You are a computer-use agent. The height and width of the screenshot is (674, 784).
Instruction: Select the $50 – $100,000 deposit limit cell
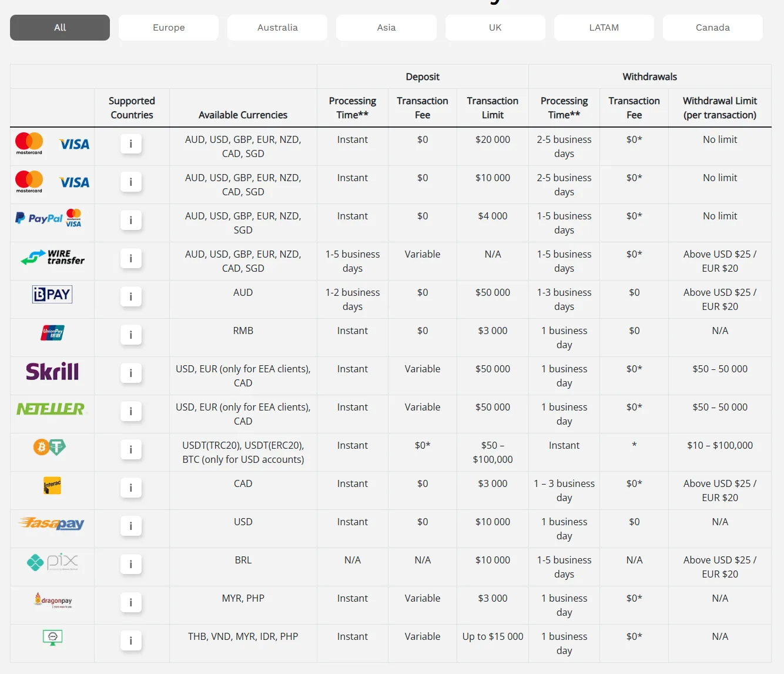(x=492, y=453)
